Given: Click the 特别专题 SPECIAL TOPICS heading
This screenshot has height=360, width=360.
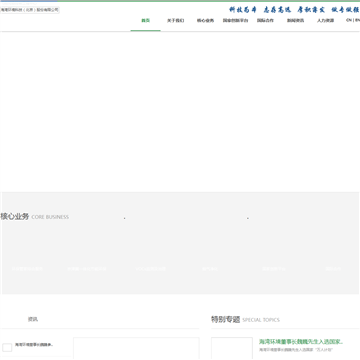Looking at the screenshot, I should 245,320.
